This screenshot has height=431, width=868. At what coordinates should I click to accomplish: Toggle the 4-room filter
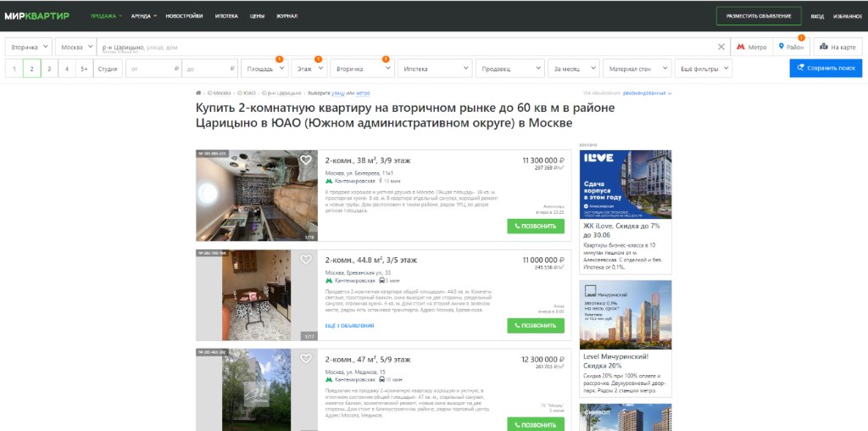tap(66, 69)
